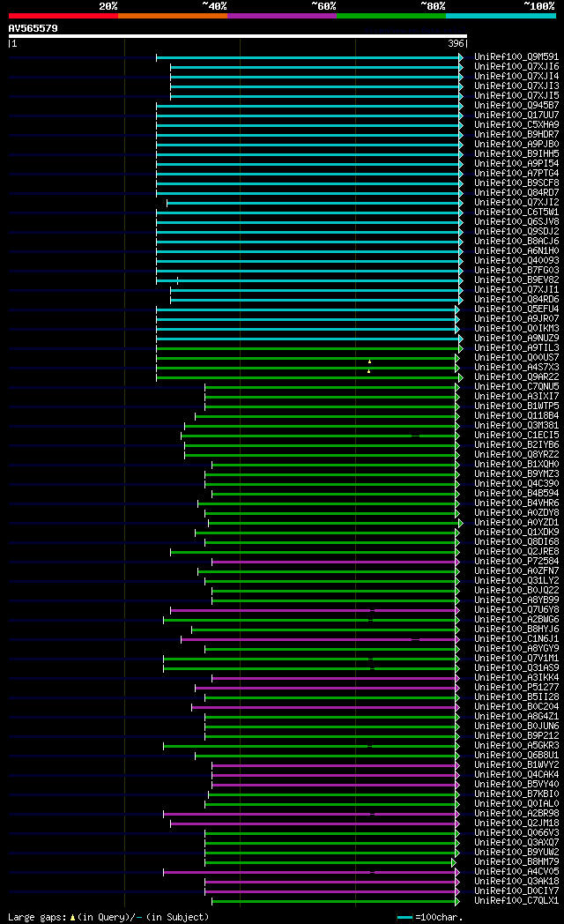Image resolution: width=564 pixels, height=924 pixels.
Task: Select the UniRef100_C6T5W1 label
Action: (516, 212)
